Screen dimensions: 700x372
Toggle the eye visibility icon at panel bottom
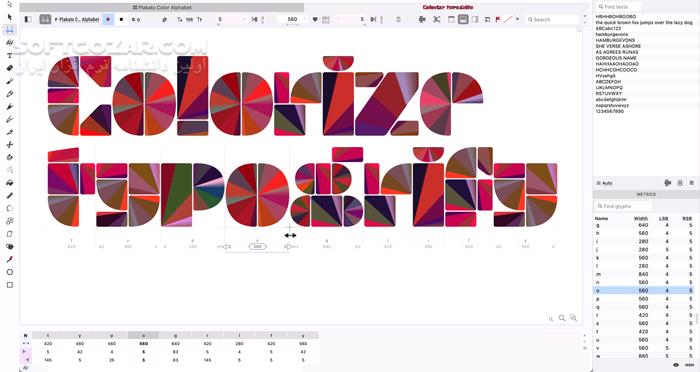676,365
